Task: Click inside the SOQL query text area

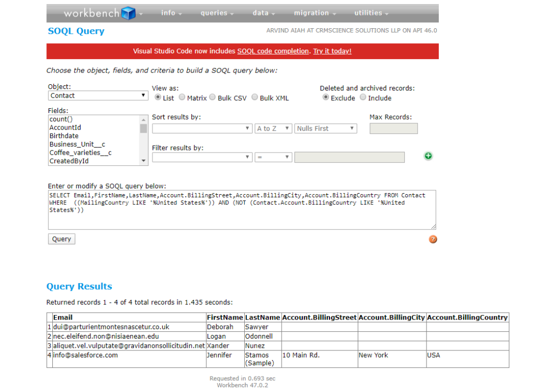Action: tap(242, 220)
